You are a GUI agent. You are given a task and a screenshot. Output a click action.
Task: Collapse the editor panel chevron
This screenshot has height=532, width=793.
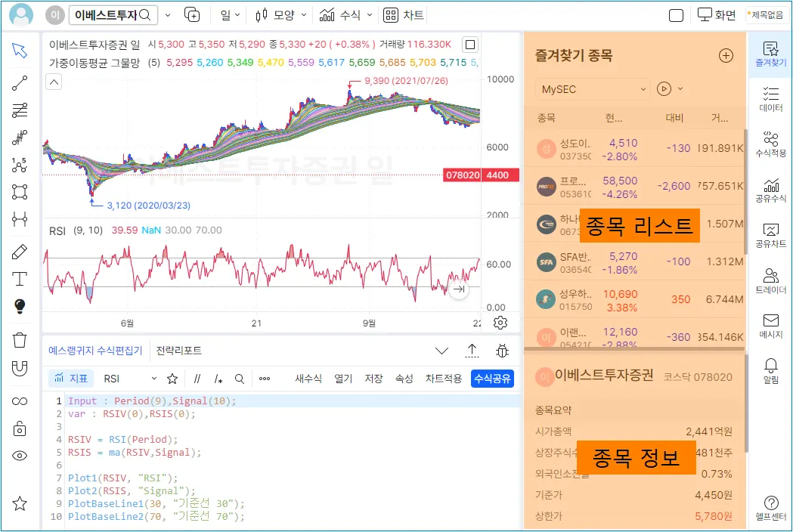[x=441, y=351]
